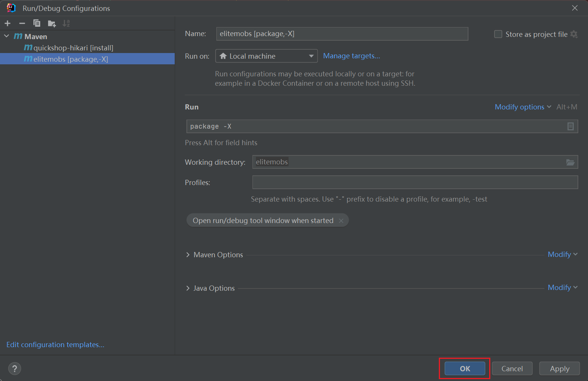
Task: Expand the Java Options section
Action: [x=188, y=288]
